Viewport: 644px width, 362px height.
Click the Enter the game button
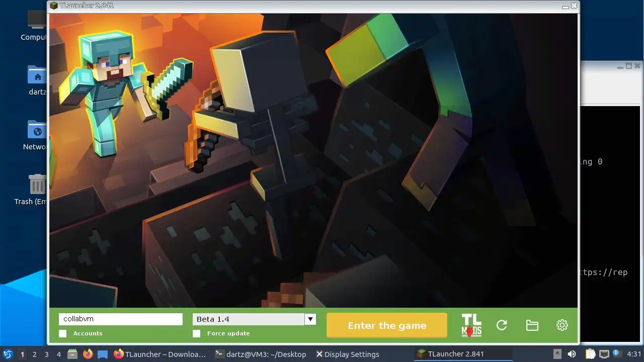click(x=387, y=325)
